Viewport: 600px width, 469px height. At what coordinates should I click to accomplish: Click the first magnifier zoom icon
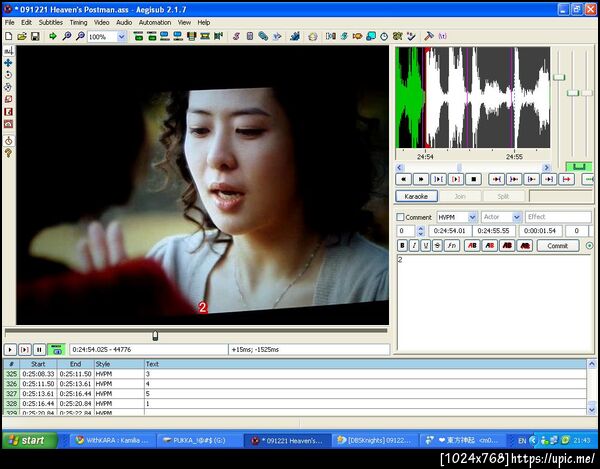tap(67, 36)
